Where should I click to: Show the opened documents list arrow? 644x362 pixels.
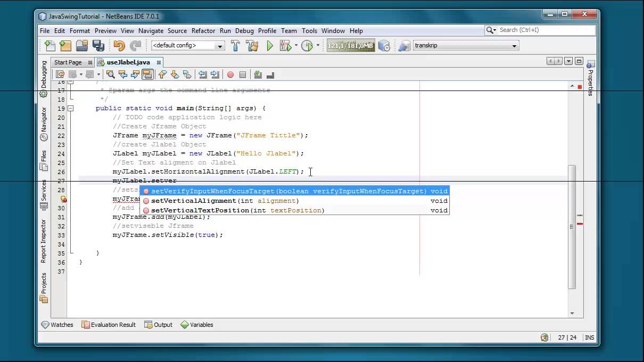568,62
